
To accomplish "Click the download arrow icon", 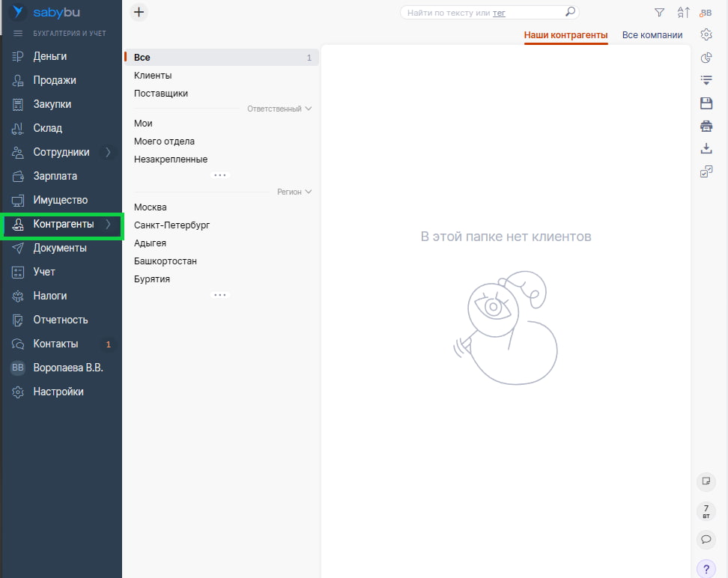I will point(706,149).
